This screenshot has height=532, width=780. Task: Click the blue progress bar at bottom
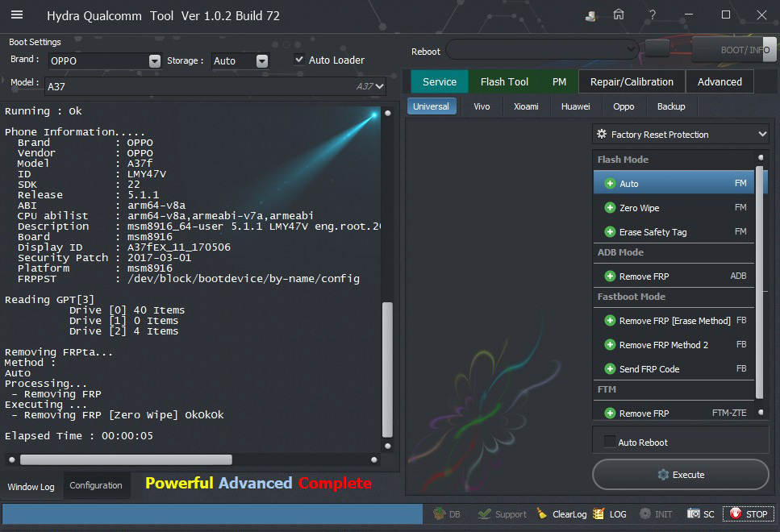(x=212, y=513)
